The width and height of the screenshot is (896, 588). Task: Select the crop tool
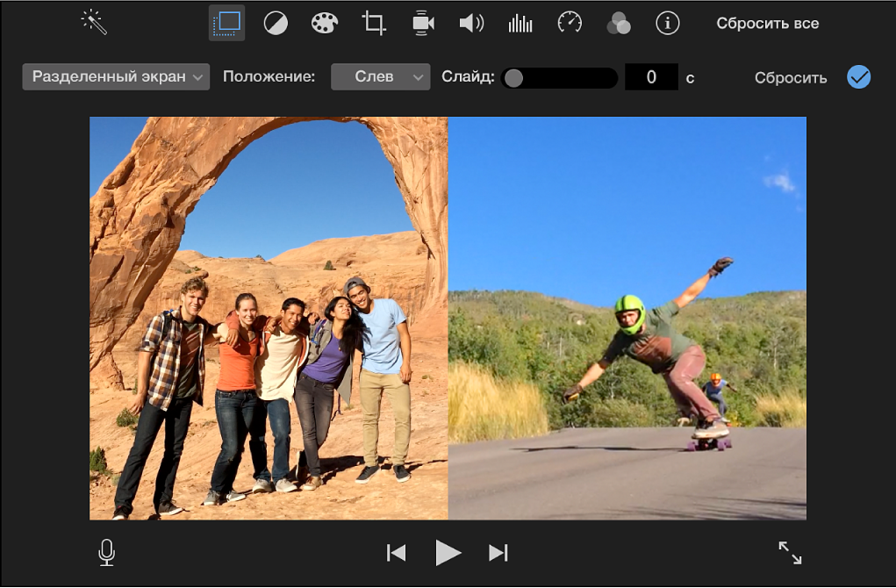tap(374, 24)
